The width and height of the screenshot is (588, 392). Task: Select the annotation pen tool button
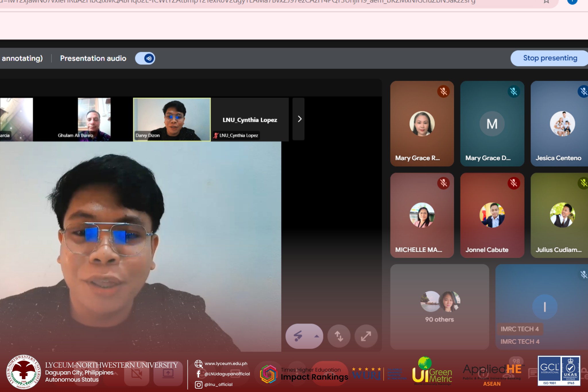tap(298, 336)
